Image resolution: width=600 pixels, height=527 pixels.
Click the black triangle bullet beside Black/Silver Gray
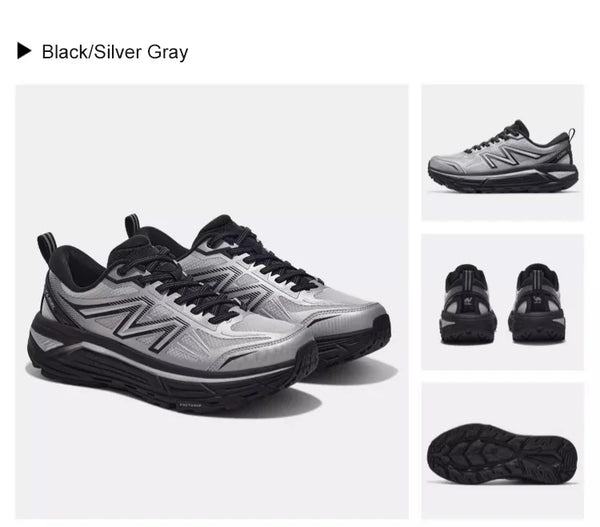[24, 51]
